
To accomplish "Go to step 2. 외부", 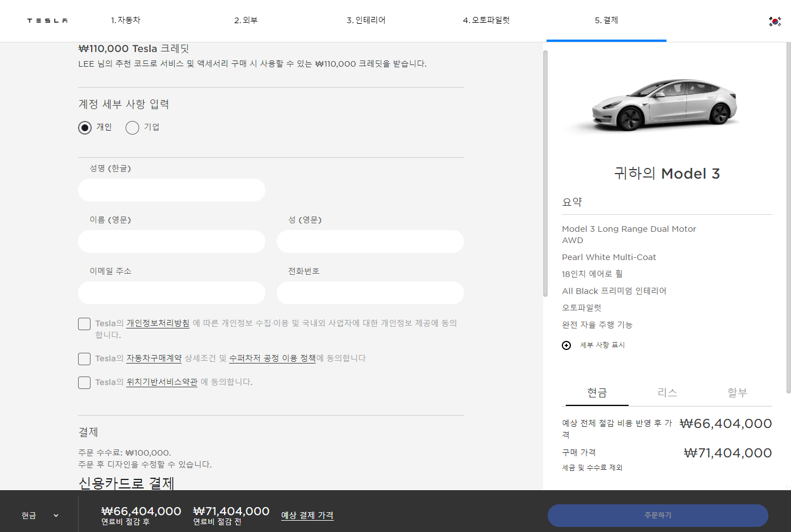I will tap(246, 20).
